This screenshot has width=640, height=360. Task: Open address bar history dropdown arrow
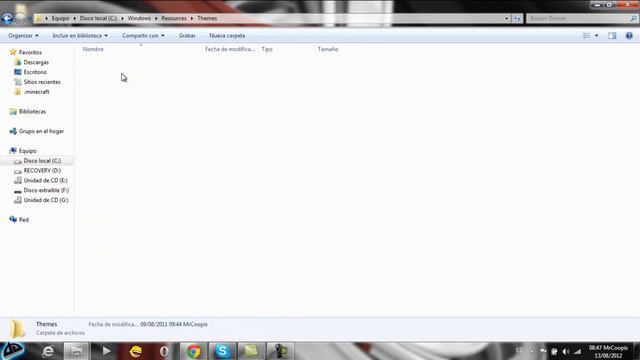point(507,18)
